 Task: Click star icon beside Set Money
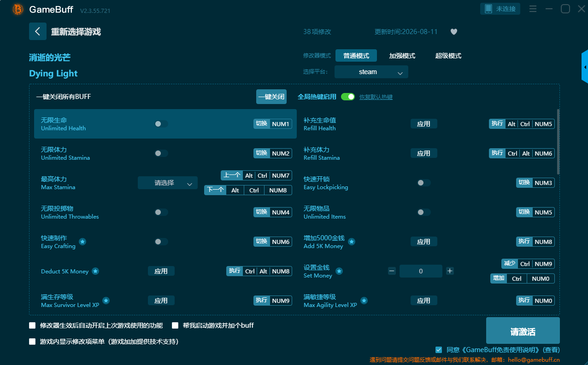point(339,271)
